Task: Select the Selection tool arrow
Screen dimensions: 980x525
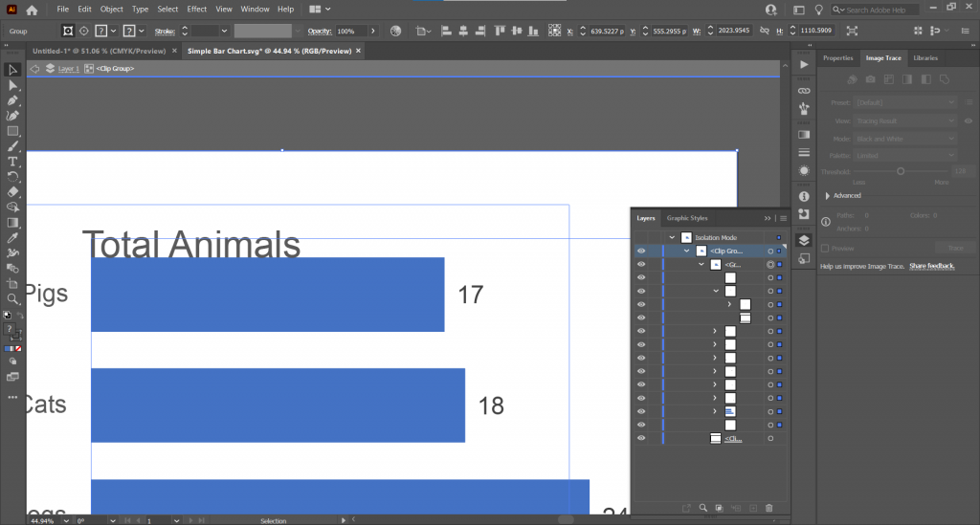Action: (x=12, y=70)
